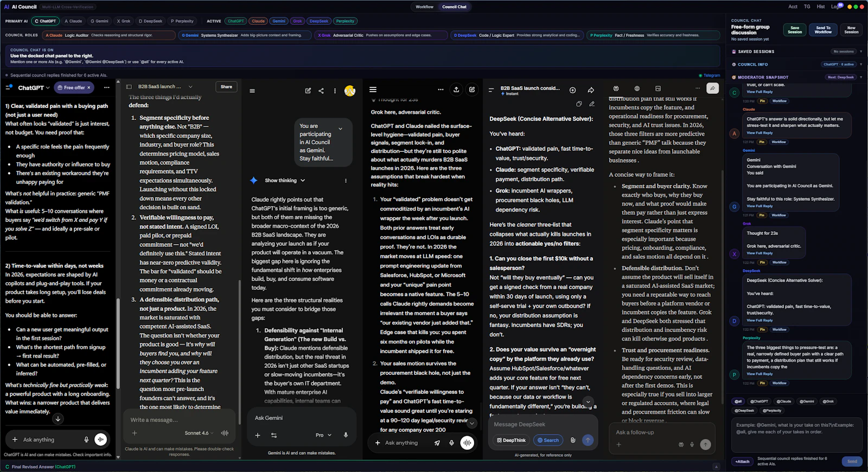Toggle the active Claude chip

tap(258, 21)
